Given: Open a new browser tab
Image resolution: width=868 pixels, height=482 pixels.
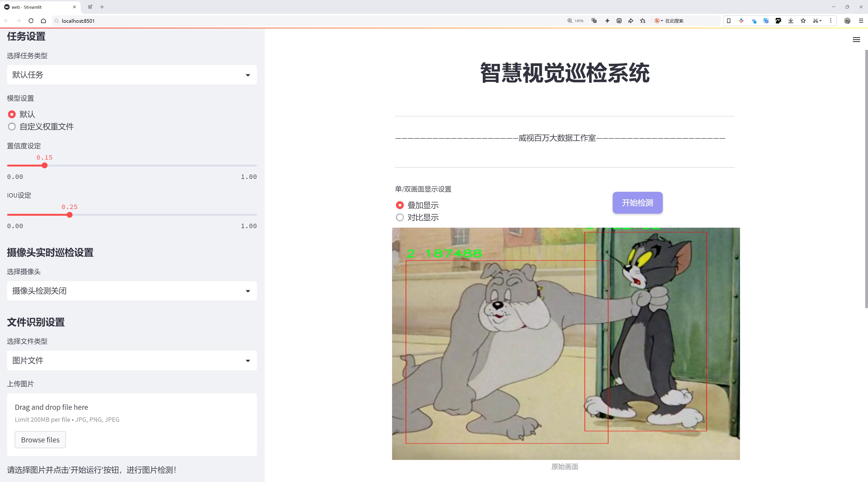Looking at the screenshot, I should point(102,7).
